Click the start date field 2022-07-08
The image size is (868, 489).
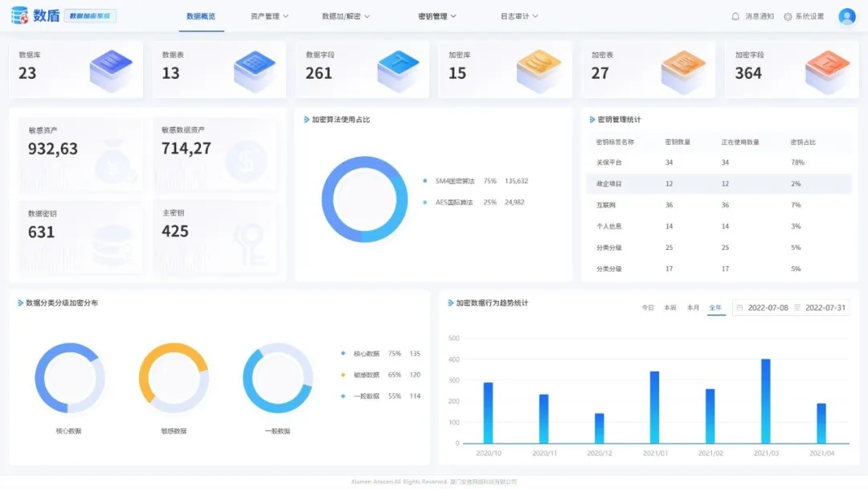pos(768,308)
